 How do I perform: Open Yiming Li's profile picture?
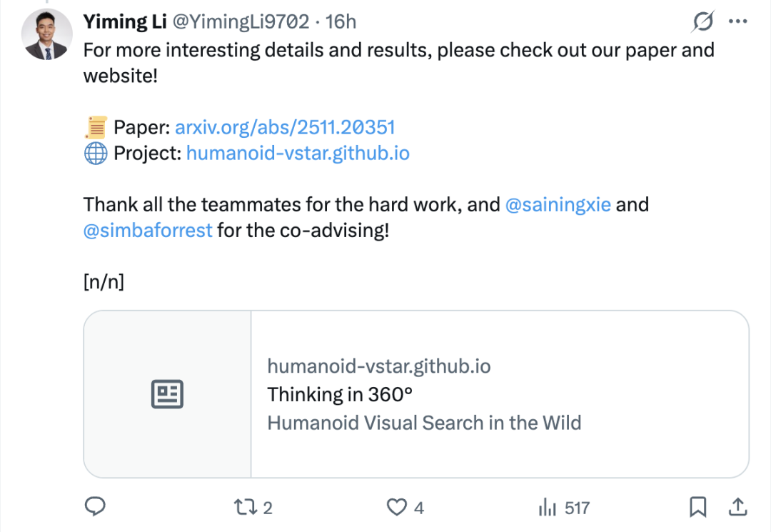[x=45, y=35]
